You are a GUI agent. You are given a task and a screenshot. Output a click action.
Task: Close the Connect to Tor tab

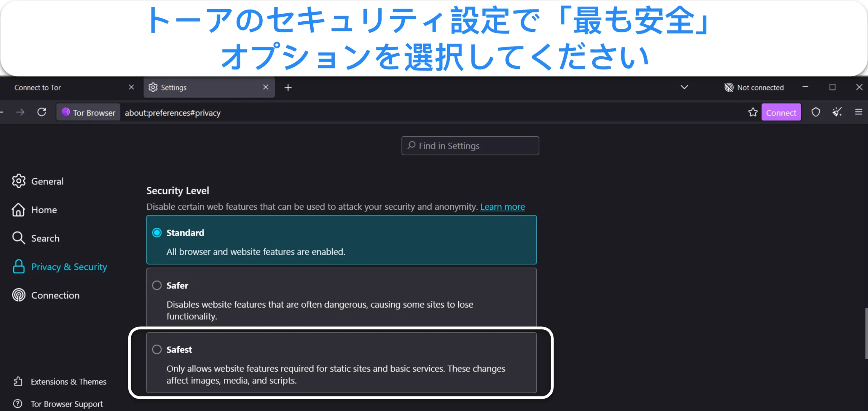click(132, 87)
